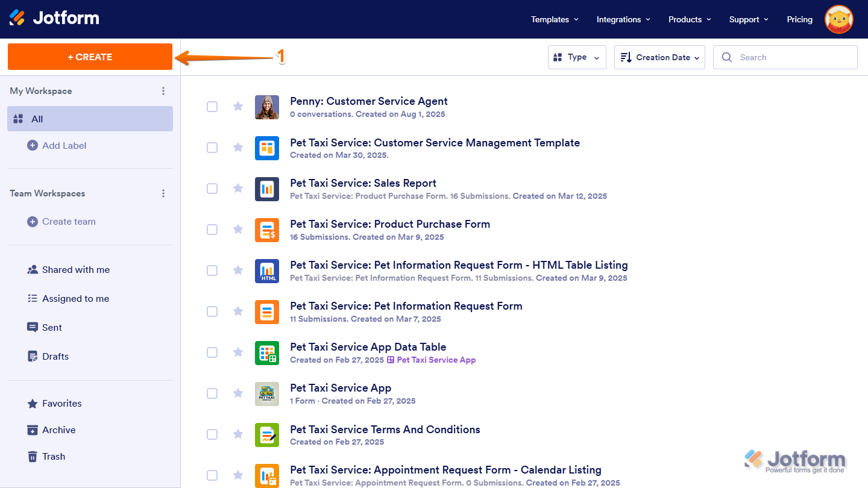Open the Type filter dropdown
Image resolution: width=868 pixels, height=488 pixels.
577,57
